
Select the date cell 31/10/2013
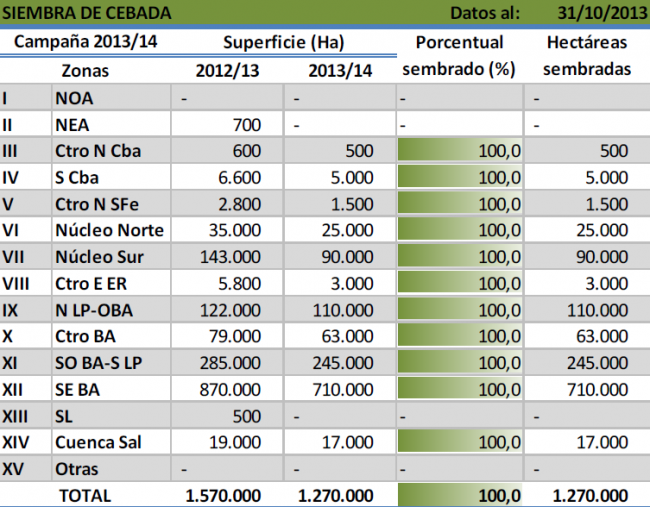[x=597, y=13]
